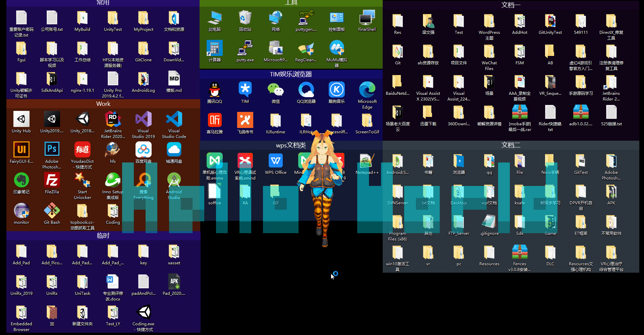Image resolution: width=644 pixels, height=335 pixels.
Task: Open Inno Setup shortcut
Action: 113,186
